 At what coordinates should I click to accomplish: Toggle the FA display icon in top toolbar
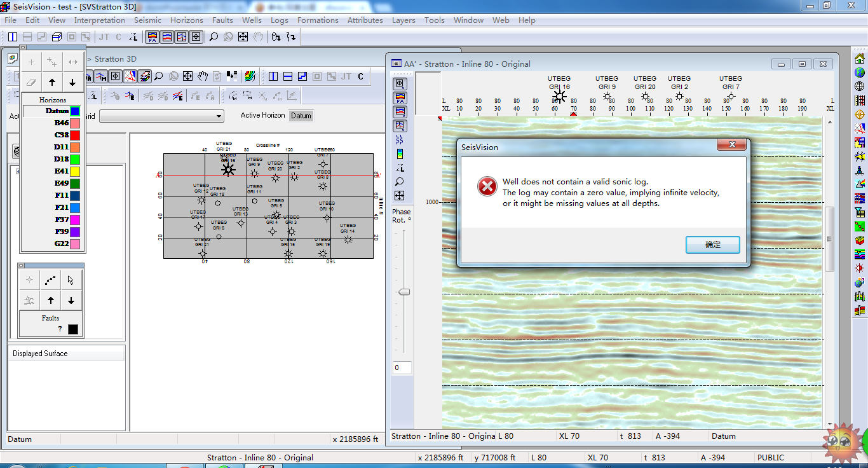153,38
